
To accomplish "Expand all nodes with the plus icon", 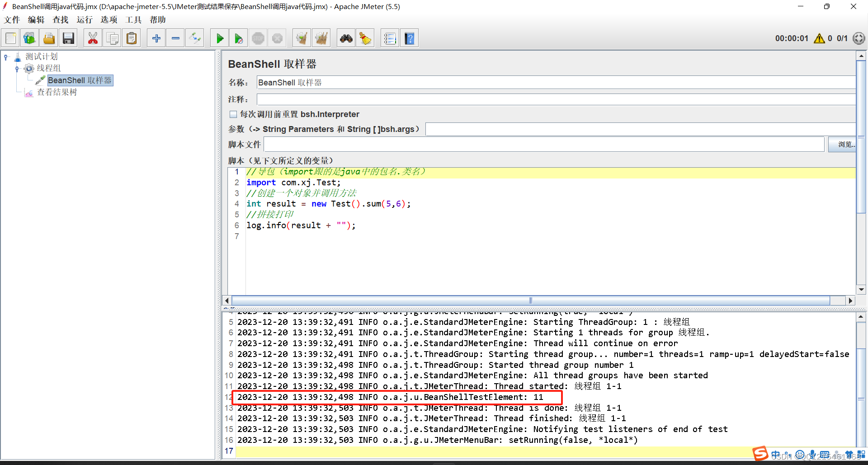I will point(156,38).
